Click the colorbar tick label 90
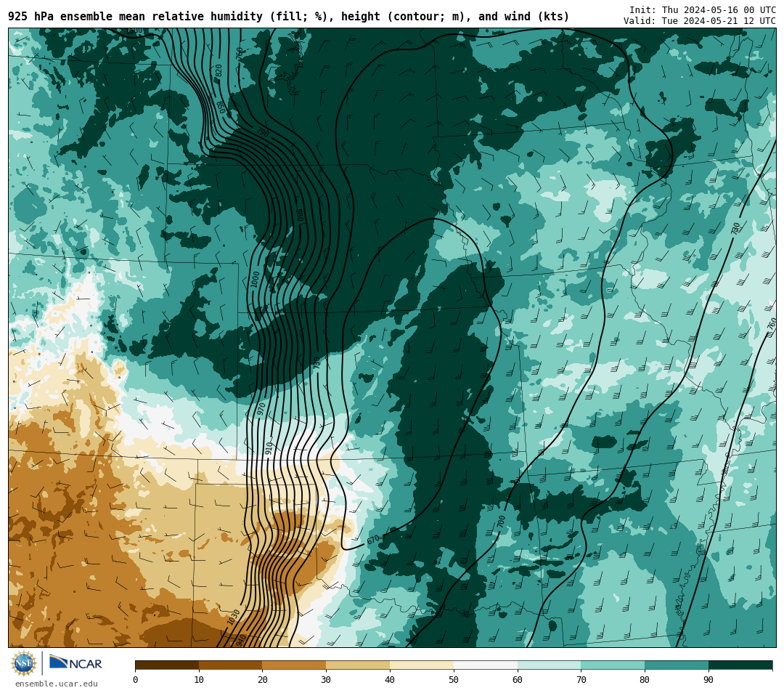784x693 pixels. [x=709, y=679]
